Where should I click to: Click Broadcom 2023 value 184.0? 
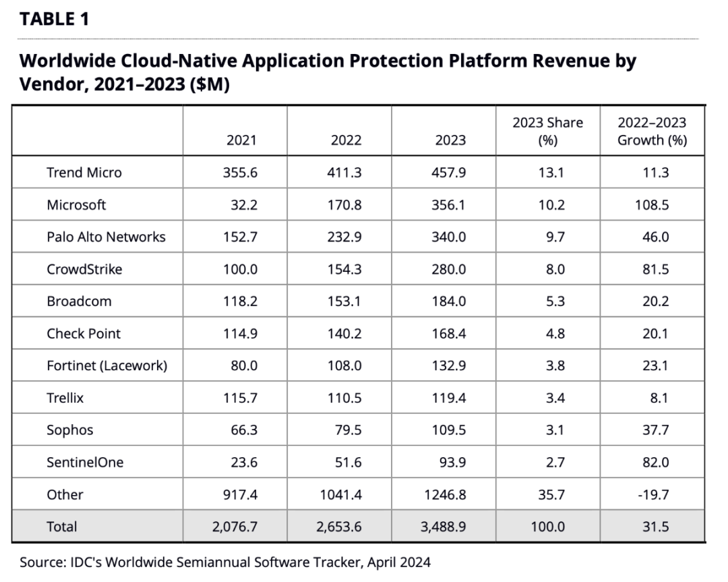click(448, 301)
